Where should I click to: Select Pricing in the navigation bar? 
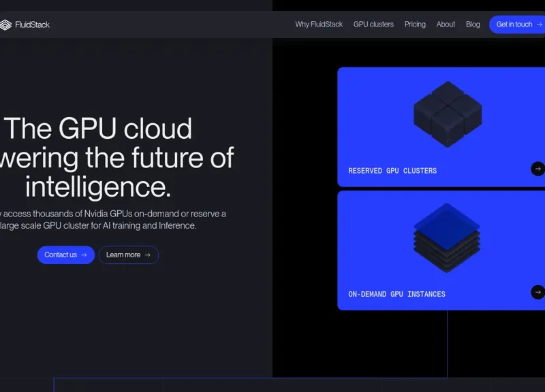[415, 24]
